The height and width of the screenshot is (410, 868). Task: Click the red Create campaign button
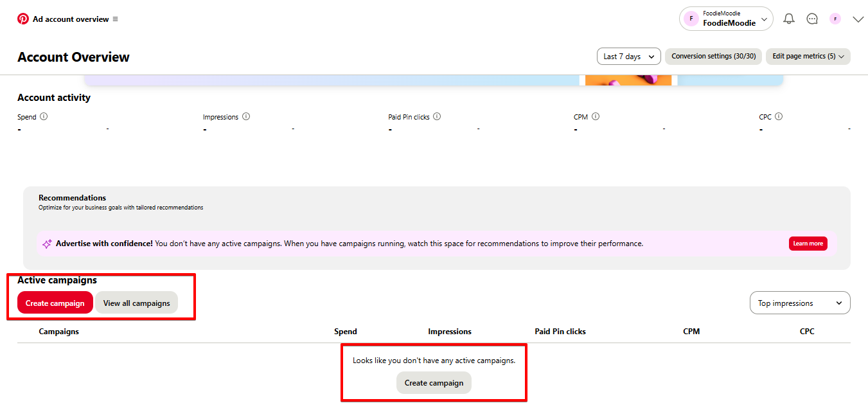pyautogui.click(x=55, y=303)
